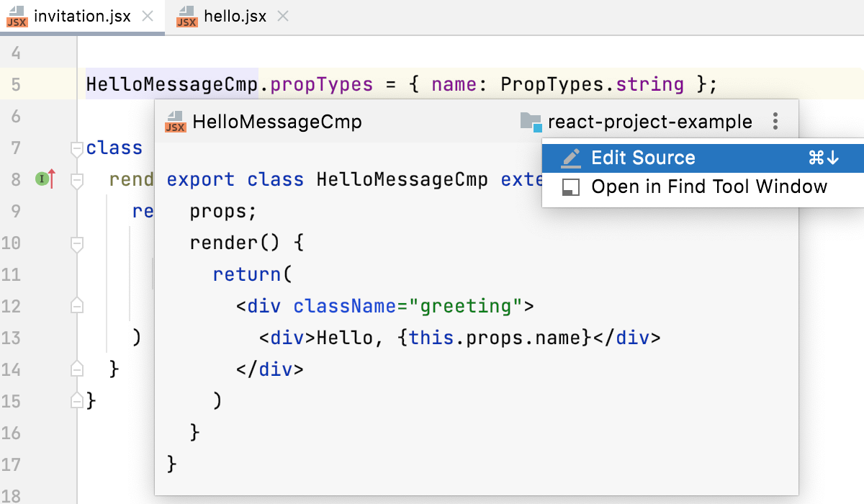This screenshot has width=864, height=504.
Task: Close the invitation.jsx tab
Action: (149, 15)
